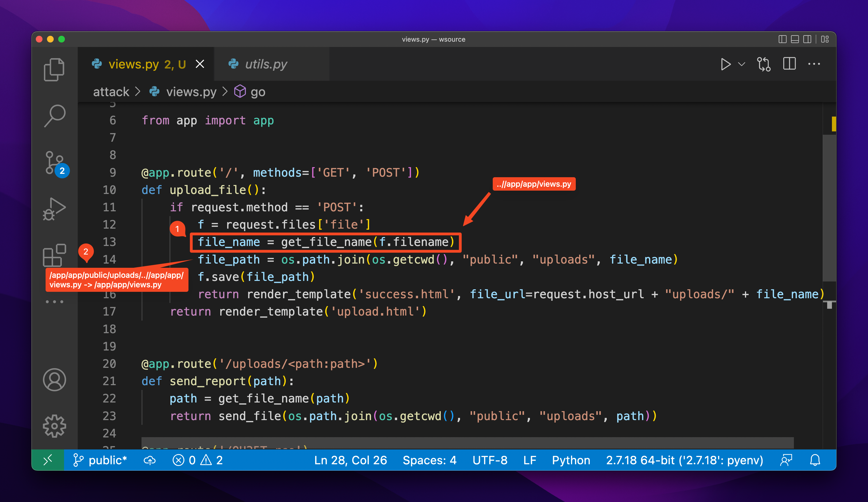Close the views.py tab

[200, 64]
